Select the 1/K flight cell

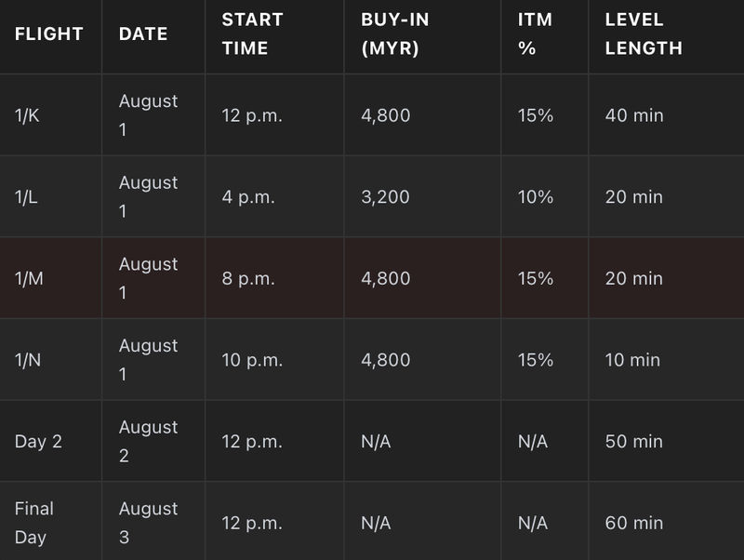pyautogui.click(x=27, y=115)
